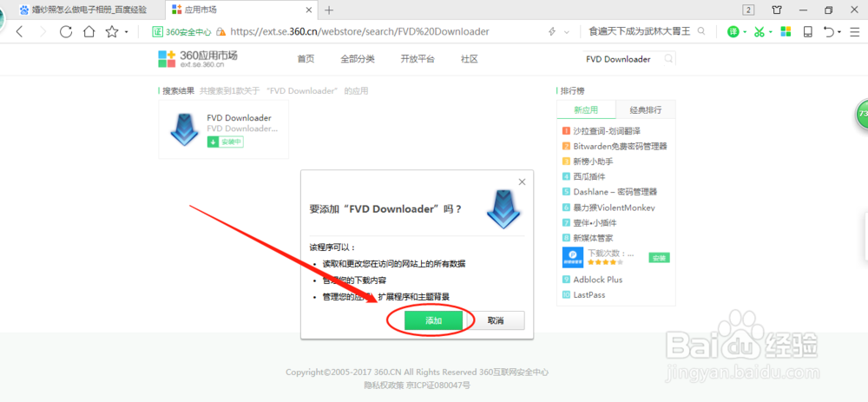Go to 首页 in the site navigation

(306, 59)
